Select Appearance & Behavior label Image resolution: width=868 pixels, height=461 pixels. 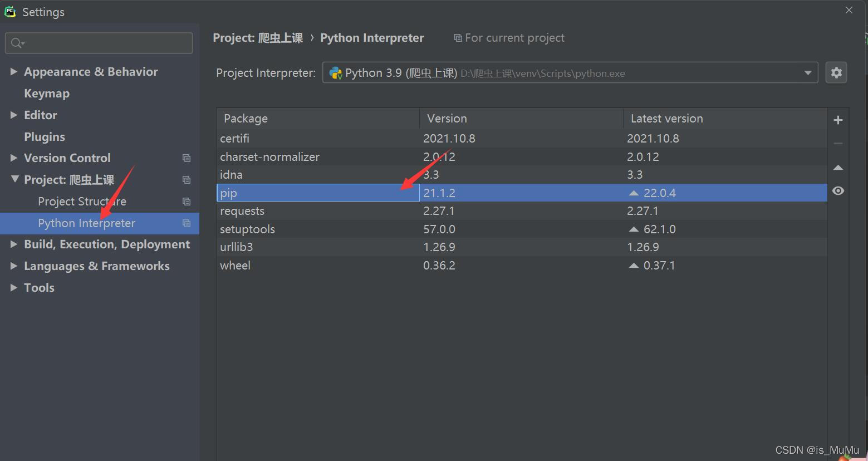coord(91,72)
